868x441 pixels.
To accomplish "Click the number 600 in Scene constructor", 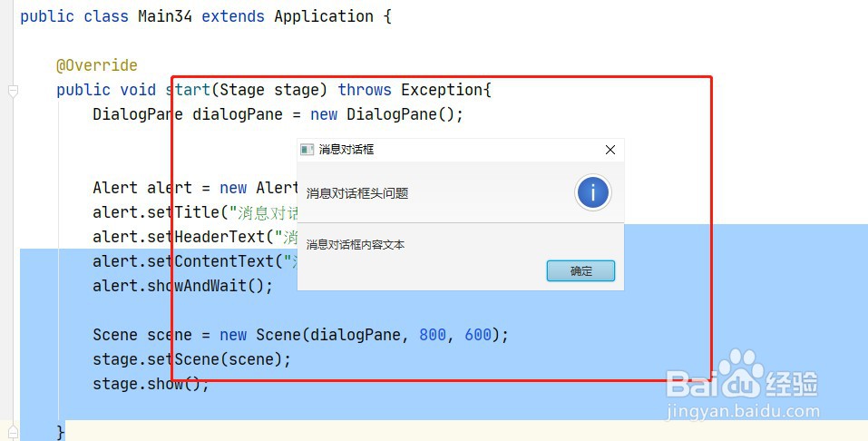I will [478, 335].
